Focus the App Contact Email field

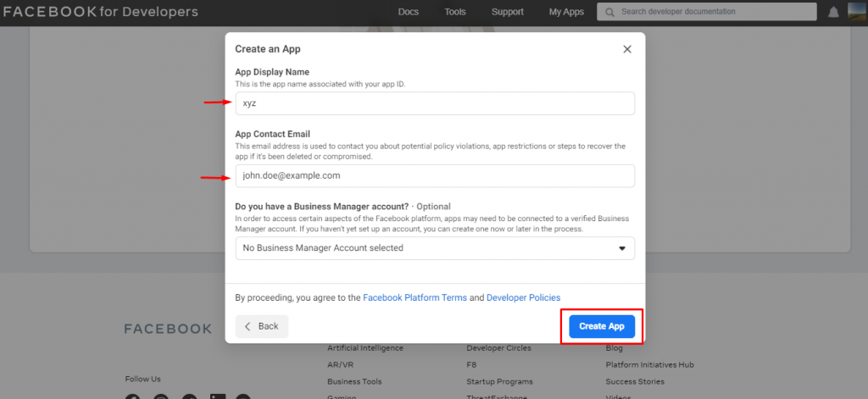coord(435,176)
